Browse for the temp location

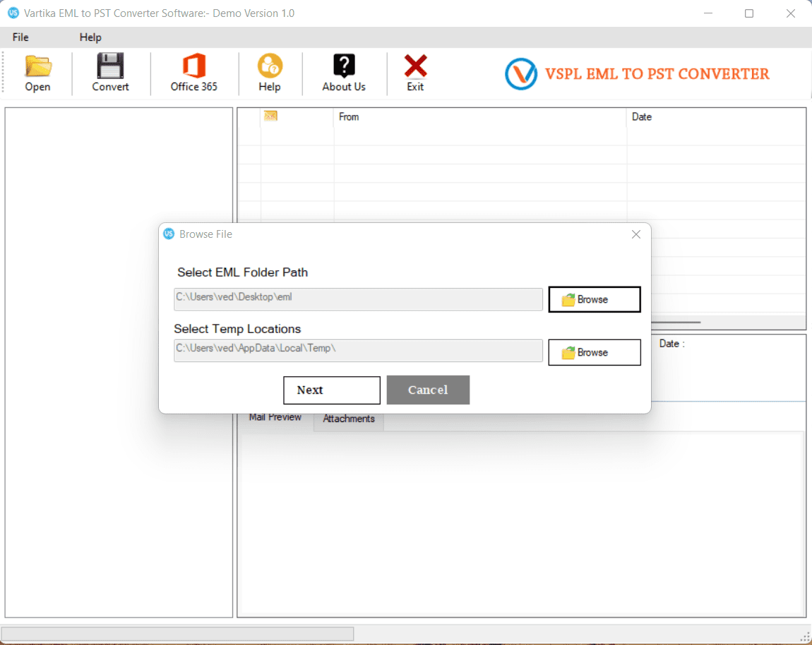pos(595,353)
